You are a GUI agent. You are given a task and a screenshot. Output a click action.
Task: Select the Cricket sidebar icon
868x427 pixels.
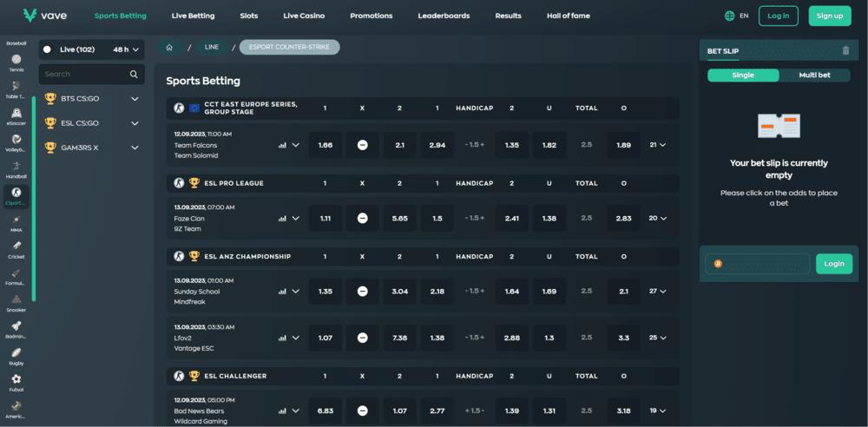pyautogui.click(x=16, y=246)
